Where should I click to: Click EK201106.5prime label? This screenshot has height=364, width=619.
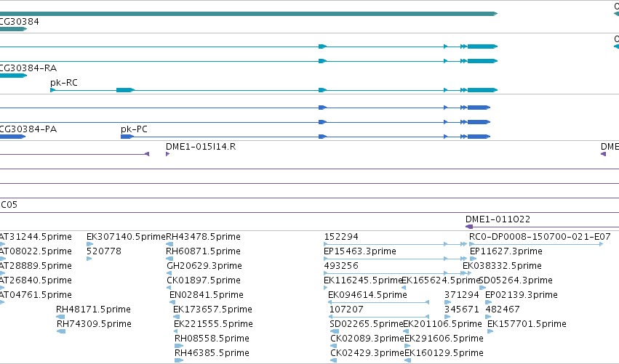tap(442, 324)
